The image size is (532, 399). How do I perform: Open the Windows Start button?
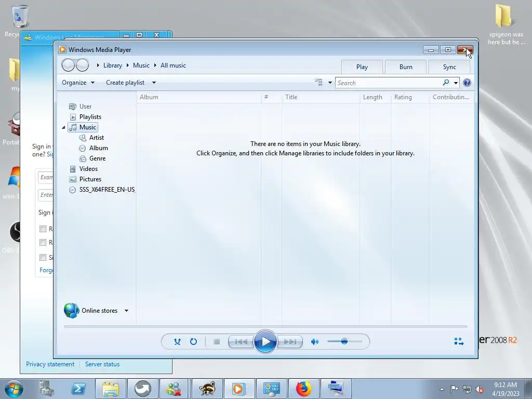tap(14, 389)
